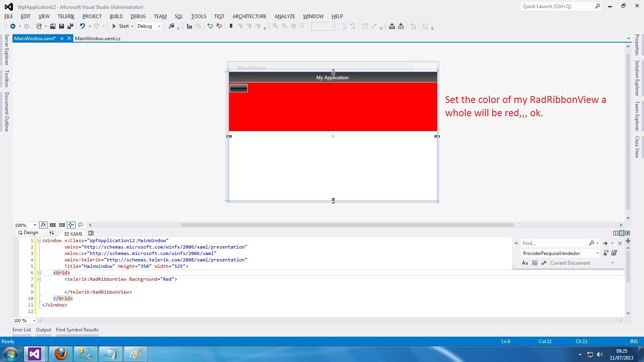Viewport: 644px width, 362px height.
Task: Open the Start button dropdown arrow
Action: click(132, 26)
